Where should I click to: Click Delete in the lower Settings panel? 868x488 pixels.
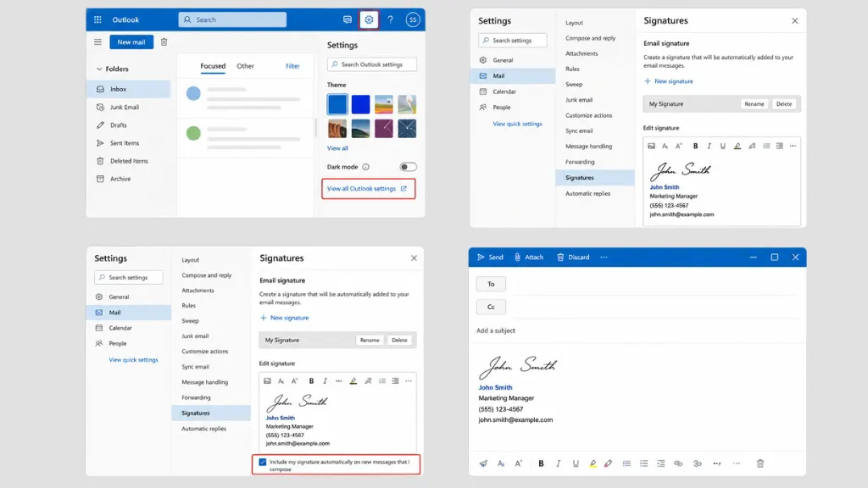coord(399,341)
